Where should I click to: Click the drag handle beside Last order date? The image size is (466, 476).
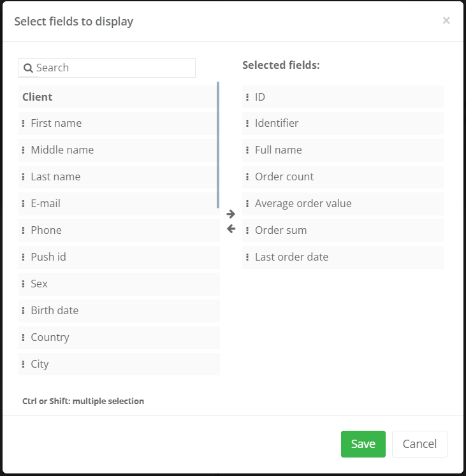point(247,257)
